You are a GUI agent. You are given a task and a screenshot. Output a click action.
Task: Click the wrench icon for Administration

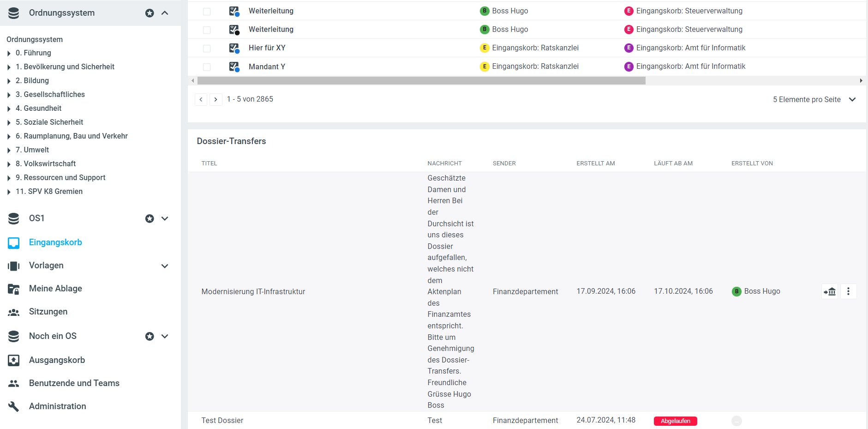[14, 406]
